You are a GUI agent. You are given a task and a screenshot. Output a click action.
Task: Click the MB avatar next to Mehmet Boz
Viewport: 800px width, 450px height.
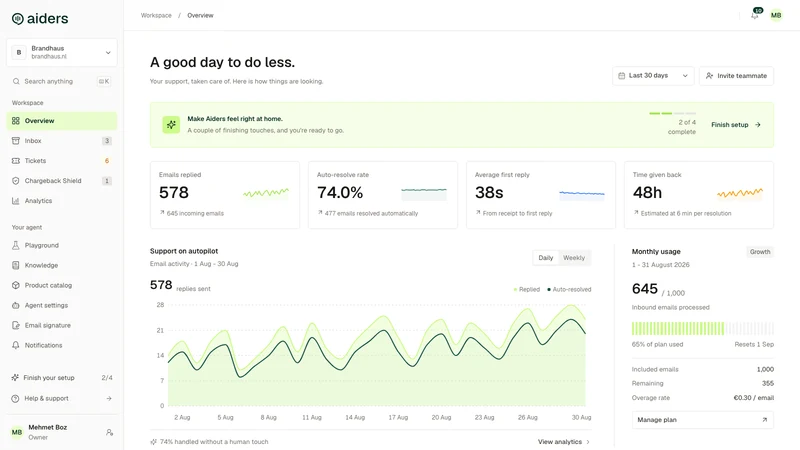[x=17, y=432]
